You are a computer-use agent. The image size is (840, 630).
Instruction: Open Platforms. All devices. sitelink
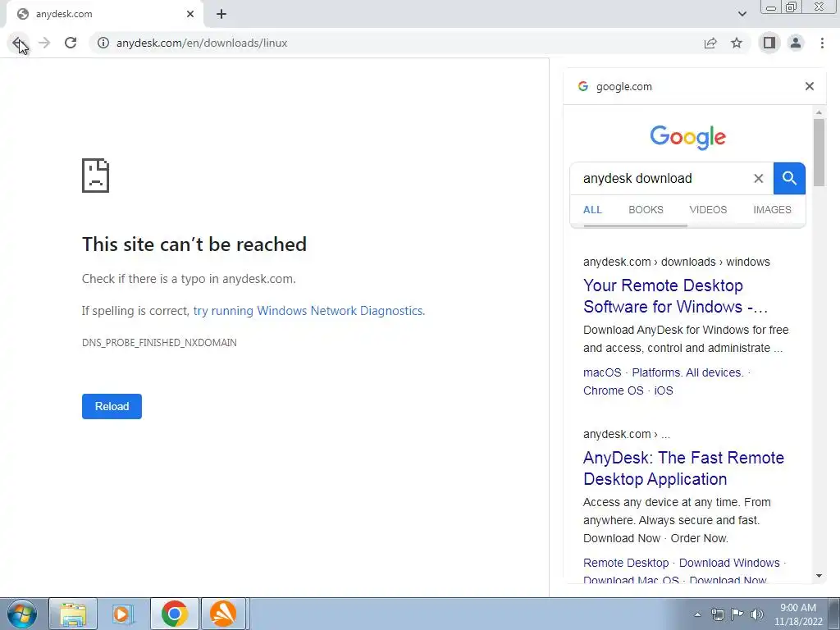coord(688,372)
